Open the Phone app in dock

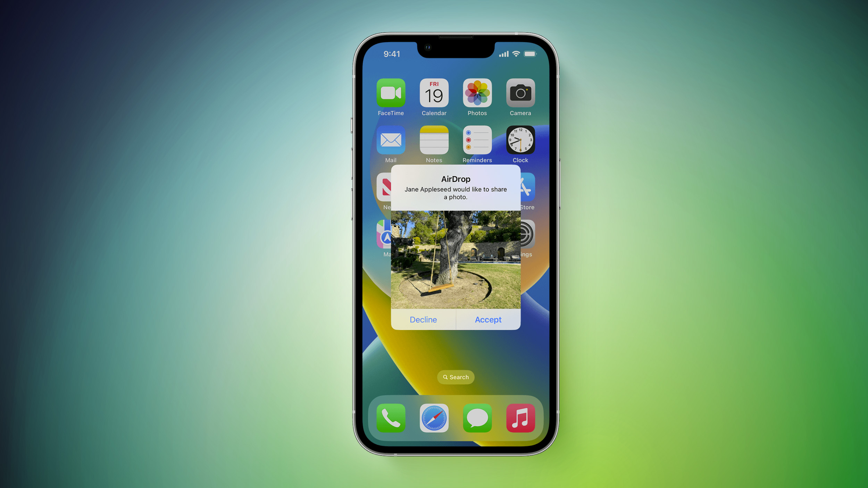click(391, 417)
